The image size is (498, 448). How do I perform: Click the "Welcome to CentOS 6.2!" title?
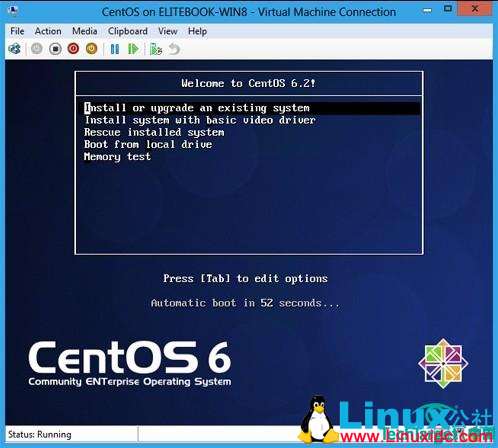point(248,83)
